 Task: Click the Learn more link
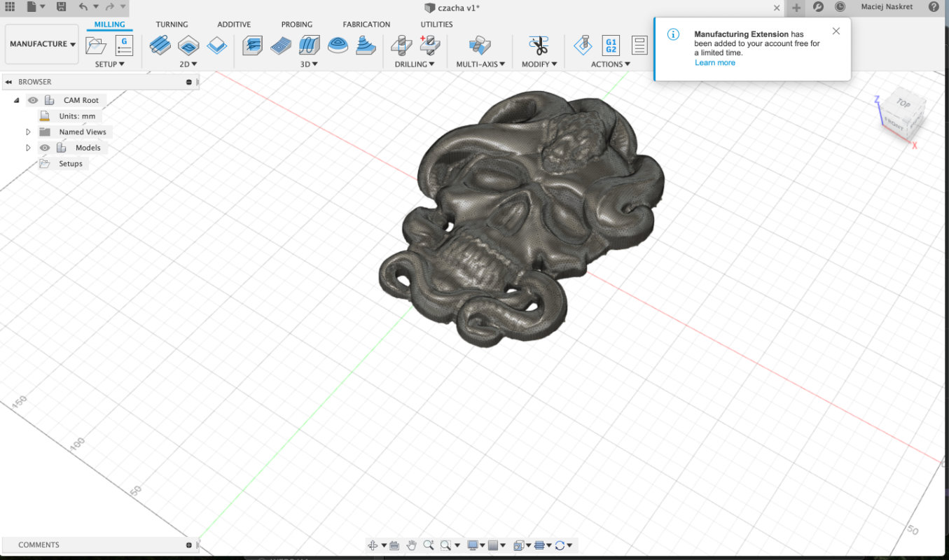pyautogui.click(x=715, y=62)
